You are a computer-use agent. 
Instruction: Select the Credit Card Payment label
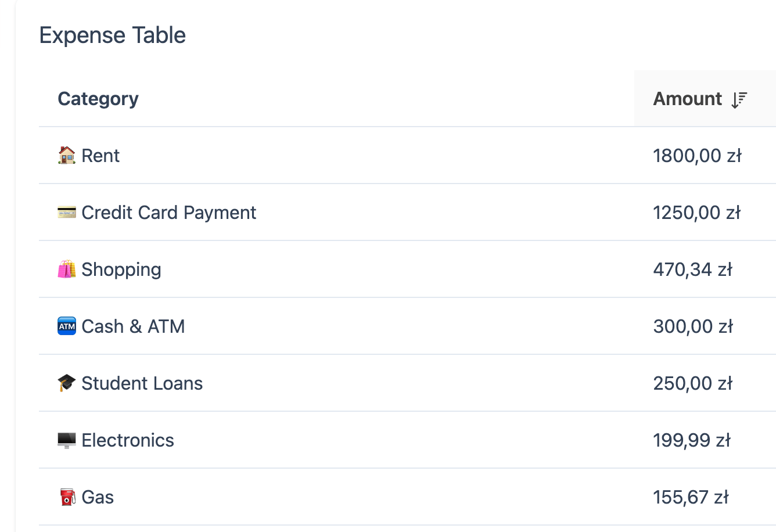[x=168, y=213]
